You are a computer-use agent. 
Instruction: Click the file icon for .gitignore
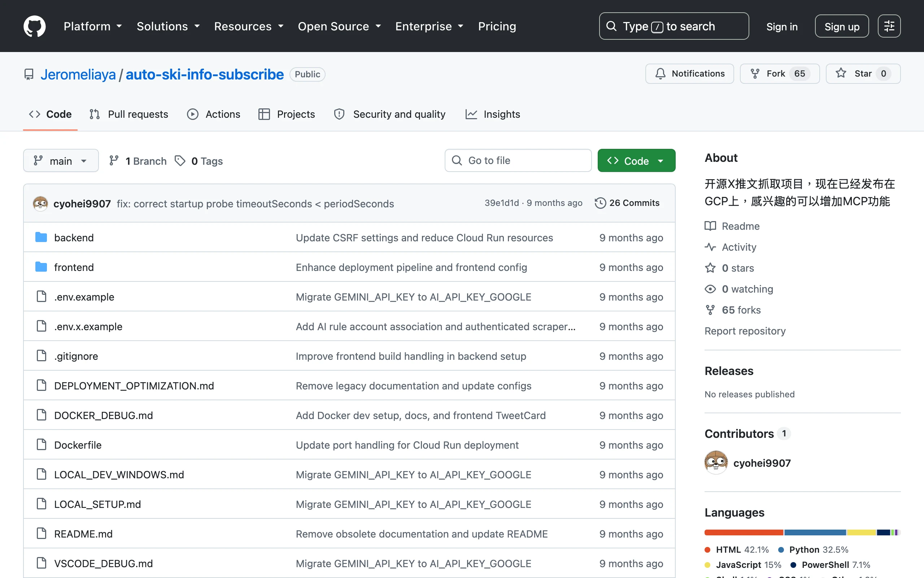41,356
